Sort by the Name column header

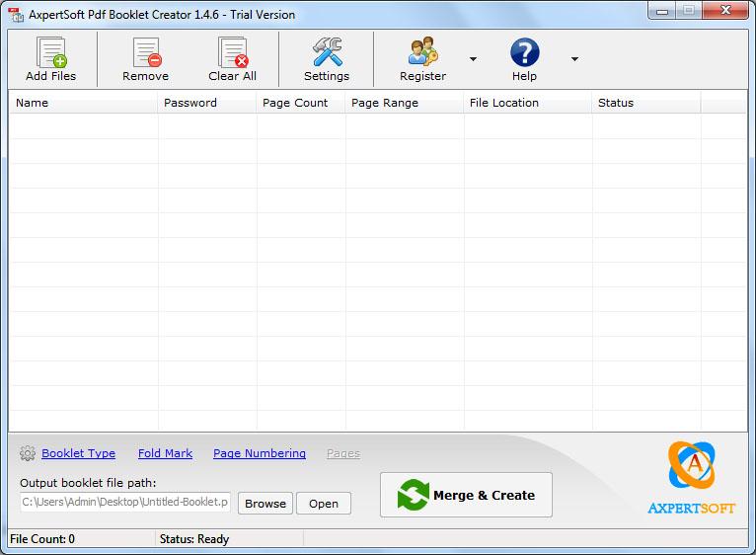pos(84,103)
